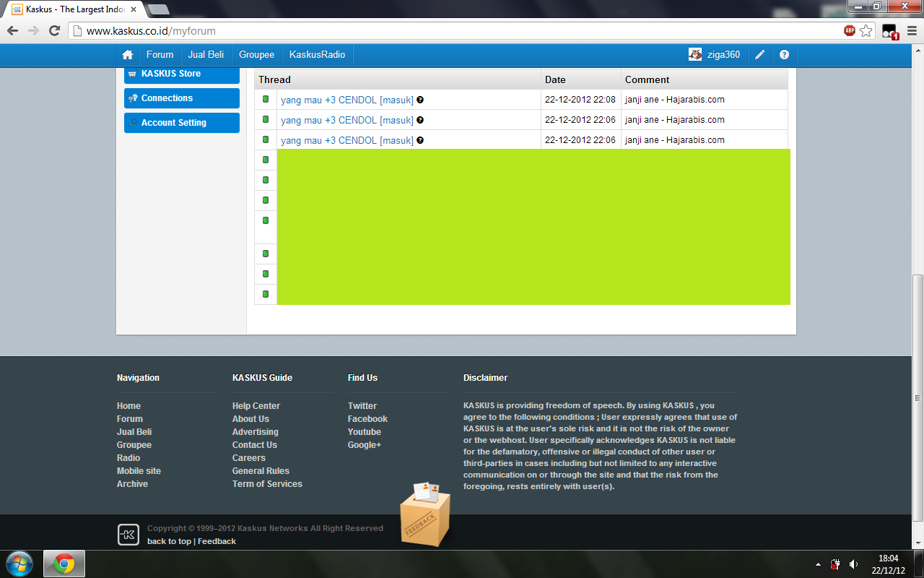The height and width of the screenshot is (578, 924).
Task: Open the ziga360 username link
Action: click(x=723, y=55)
